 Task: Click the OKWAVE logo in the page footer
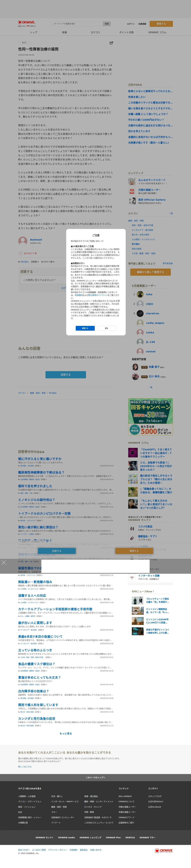pos(164,851)
